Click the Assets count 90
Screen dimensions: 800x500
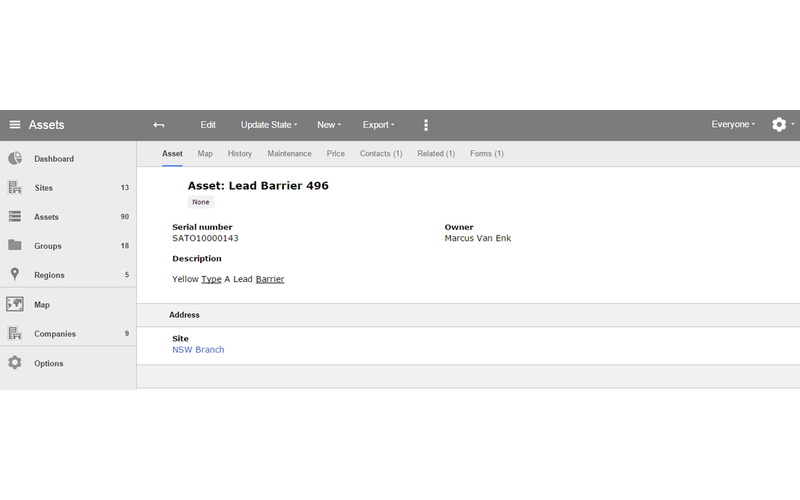pyautogui.click(x=124, y=217)
